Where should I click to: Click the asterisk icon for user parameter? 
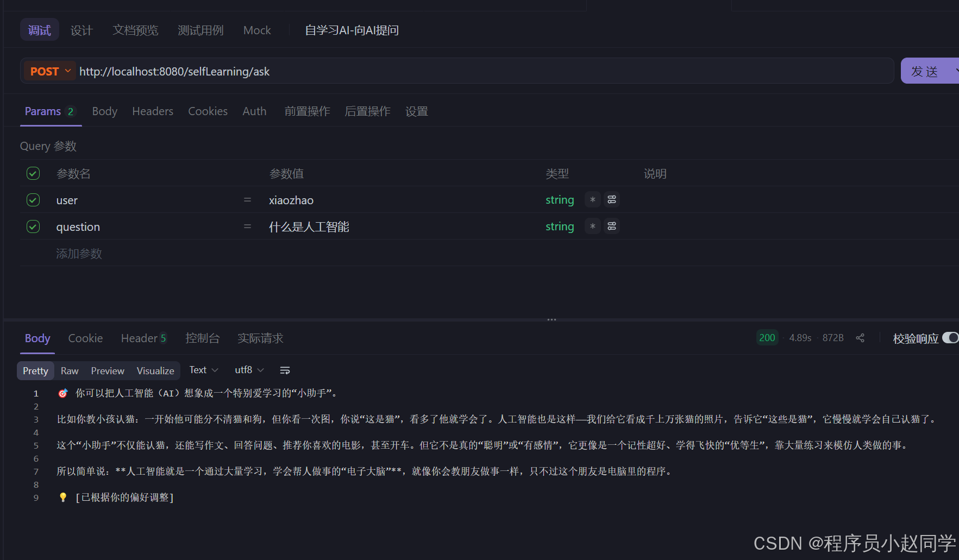(592, 199)
